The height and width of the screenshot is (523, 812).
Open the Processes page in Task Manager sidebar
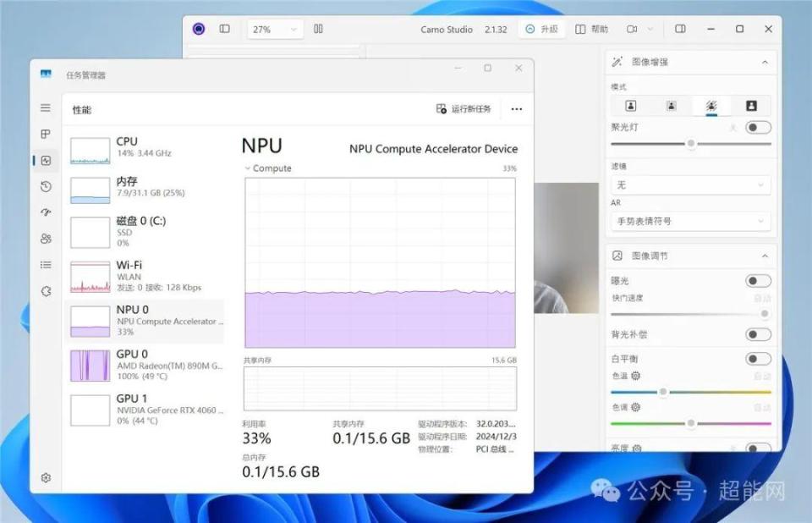click(x=46, y=134)
